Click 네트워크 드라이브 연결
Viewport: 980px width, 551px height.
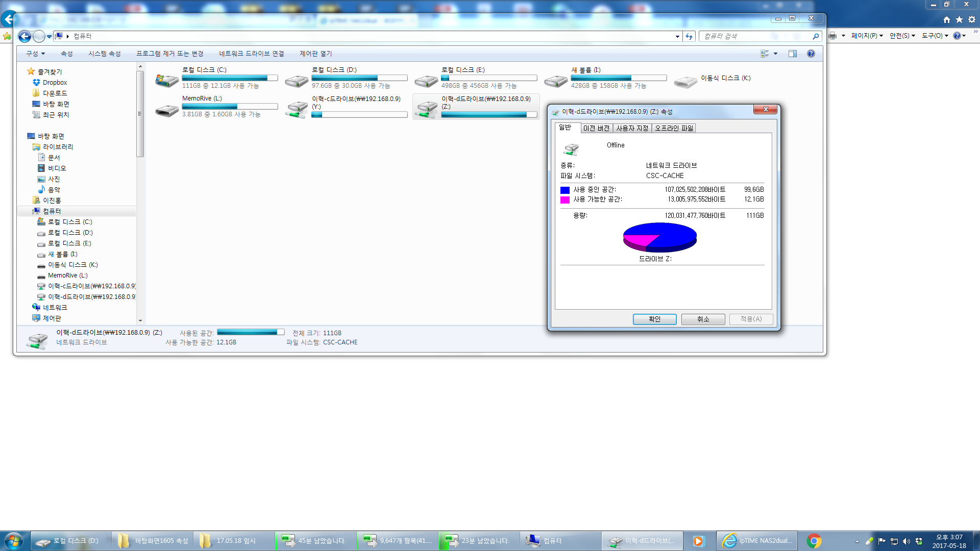tap(252, 54)
